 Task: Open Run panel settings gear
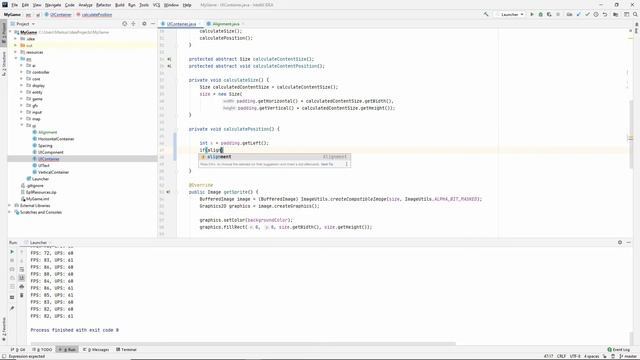(620, 242)
